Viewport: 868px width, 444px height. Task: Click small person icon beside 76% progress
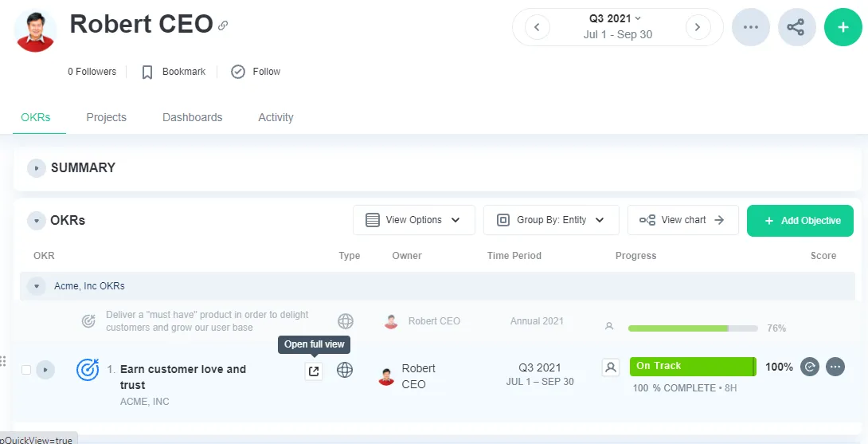tap(609, 327)
